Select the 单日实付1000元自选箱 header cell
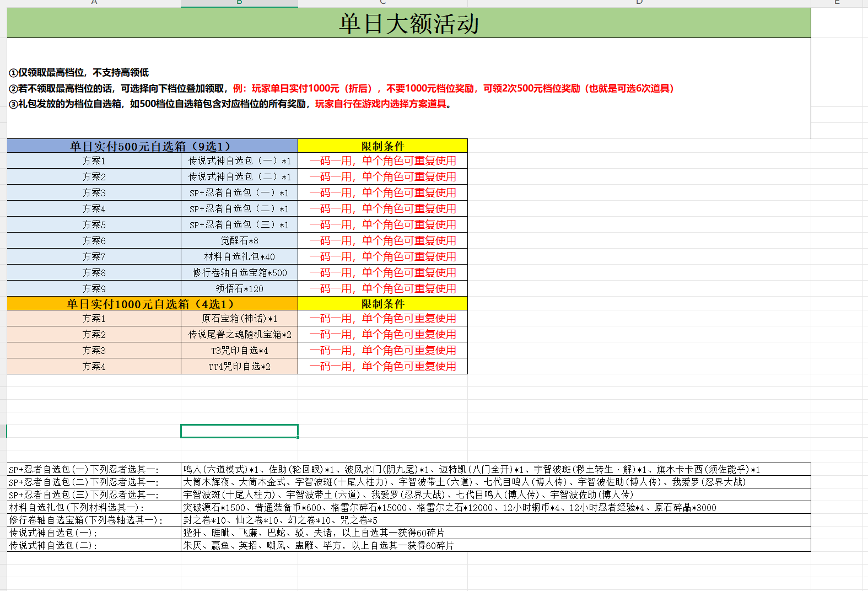The image size is (868, 591). (152, 304)
